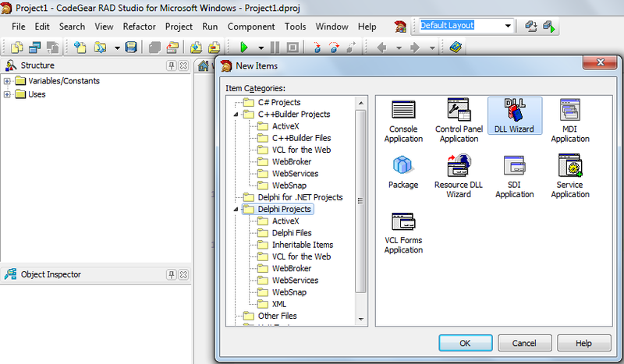Select the Package item
Viewport: 624px width, 364px height.
[x=403, y=171]
